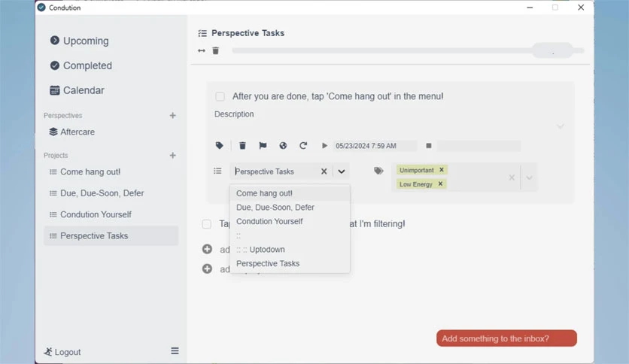Open 'Due, Due-Soon, Defer' project in the sidebar
Image resolution: width=629 pixels, height=364 pixels.
96,193
